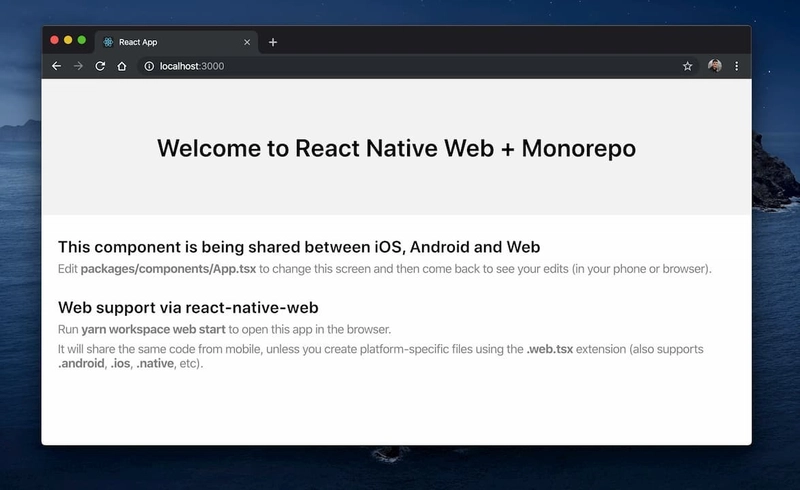The image size is (800, 490).
Task: Click the browser forward arrow
Action: (78, 66)
